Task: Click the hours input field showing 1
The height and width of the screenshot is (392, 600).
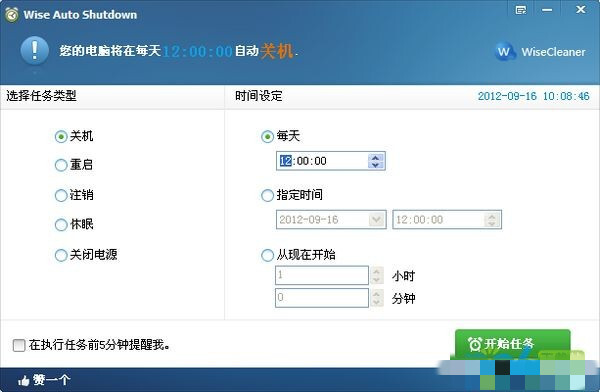Action: coord(322,275)
